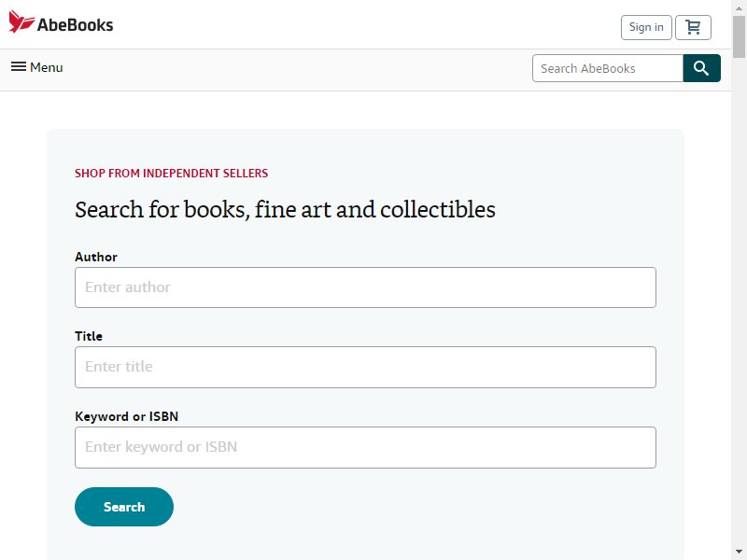This screenshot has height=560, width=747.
Task: Click the Menu label in navigation bar
Action: point(46,67)
